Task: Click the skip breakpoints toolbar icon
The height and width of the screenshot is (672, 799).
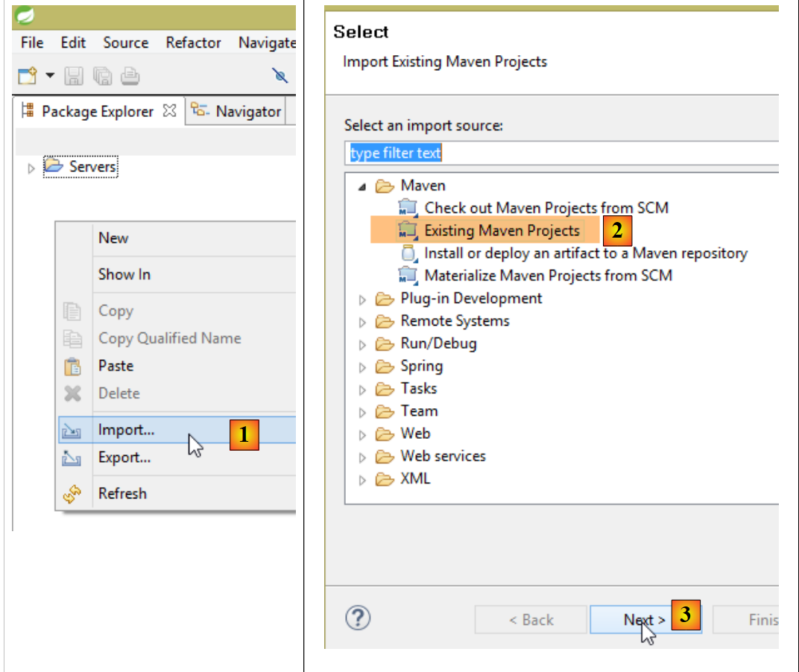Action: pyautogui.click(x=280, y=75)
